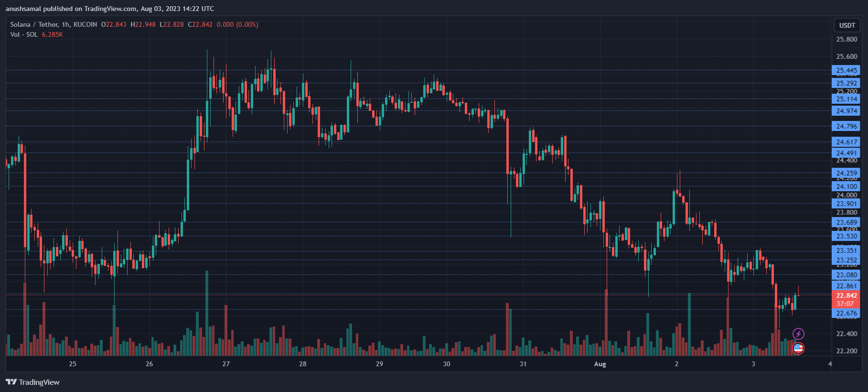Click date 29 on the time axis
The height and width of the screenshot is (392, 868).
pos(379,364)
